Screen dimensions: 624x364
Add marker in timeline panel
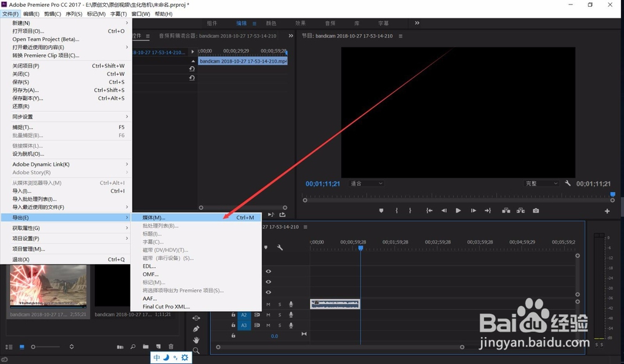click(x=265, y=247)
